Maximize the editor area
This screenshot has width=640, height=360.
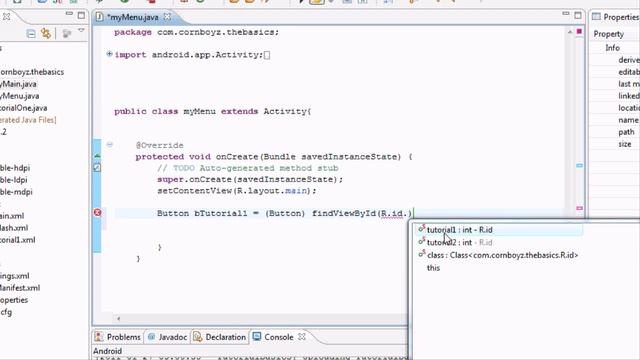[578, 16]
